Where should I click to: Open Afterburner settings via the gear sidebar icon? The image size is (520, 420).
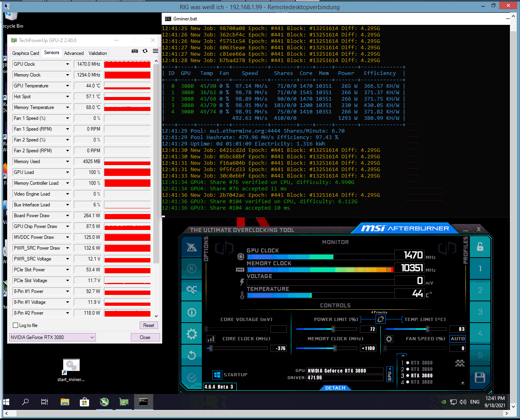click(x=192, y=334)
